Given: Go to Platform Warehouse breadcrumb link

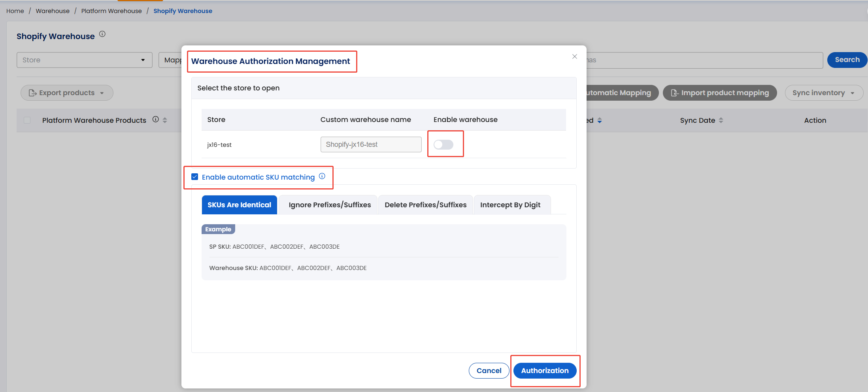Looking at the screenshot, I should click(x=111, y=11).
